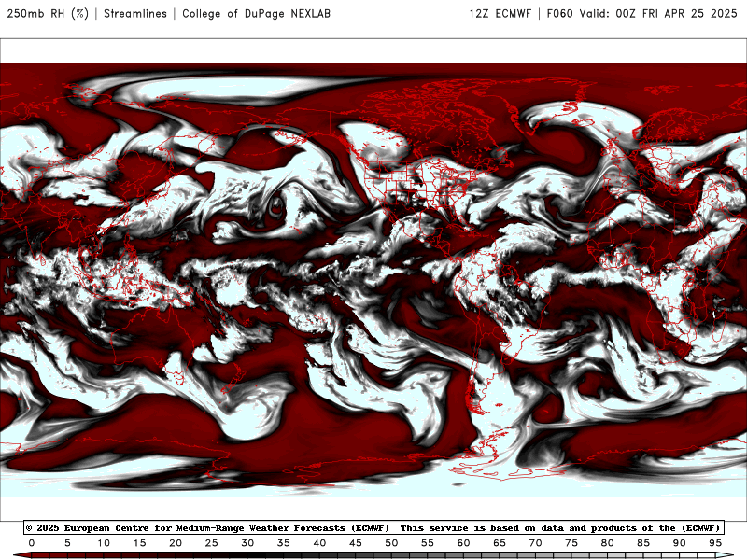The width and height of the screenshot is (747, 560).
Task: Click the "15" colorbar label
Action: (139, 543)
